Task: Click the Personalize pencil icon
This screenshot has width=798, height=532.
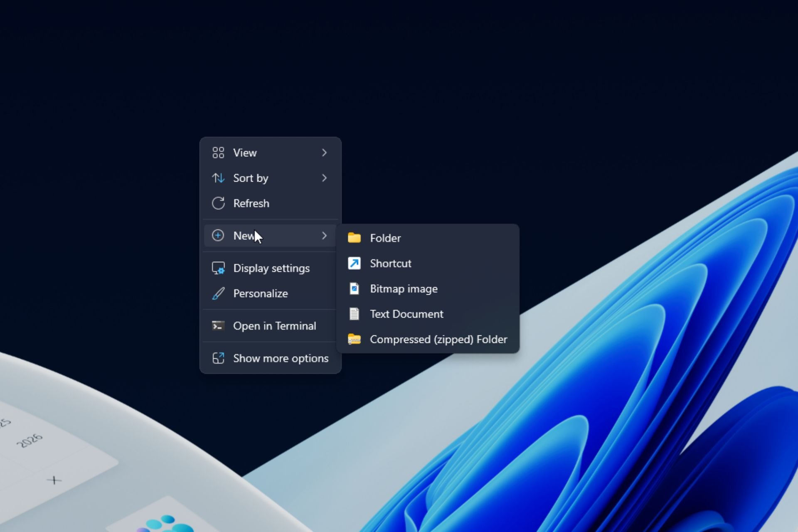Action: pyautogui.click(x=217, y=293)
